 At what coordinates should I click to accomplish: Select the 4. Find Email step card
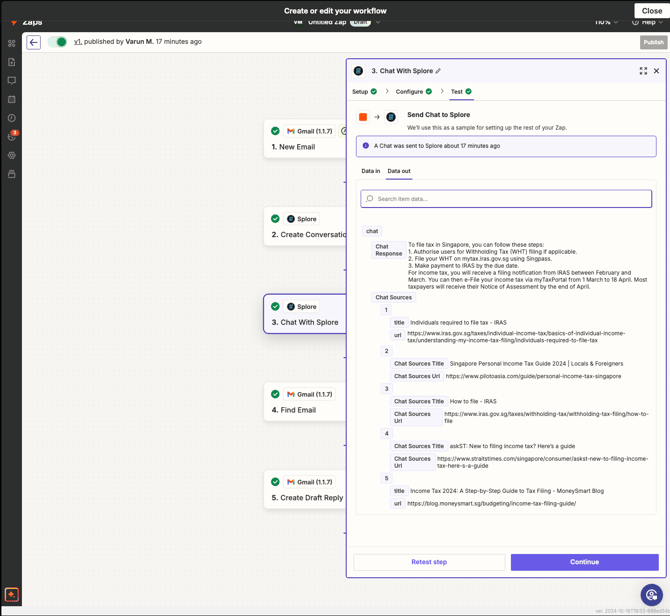pyautogui.click(x=305, y=402)
